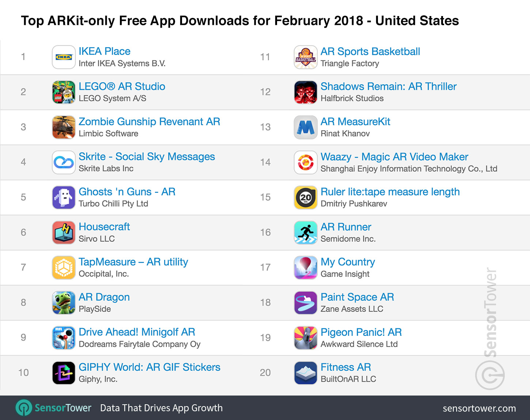Tap the Pigeon Panic! AR pigeon icon
Screen dimensions: 530x420
306,337
